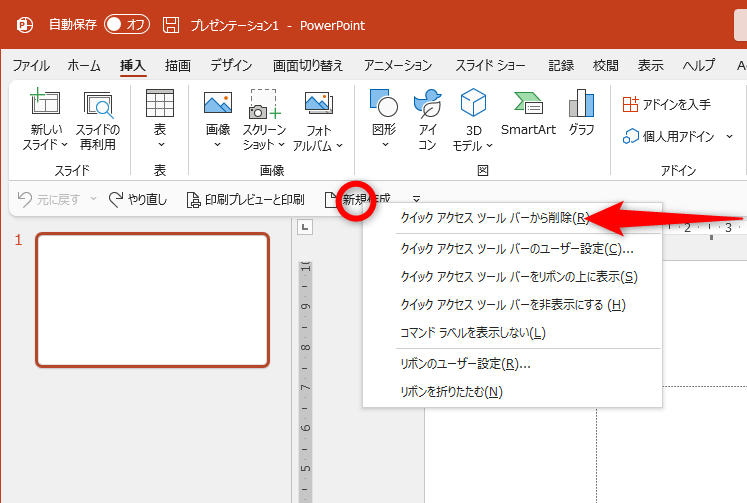The width and height of the screenshot is (747, 503).
Task: Click the 3D モデル cube icon
Action: click(x=473, y=102)
